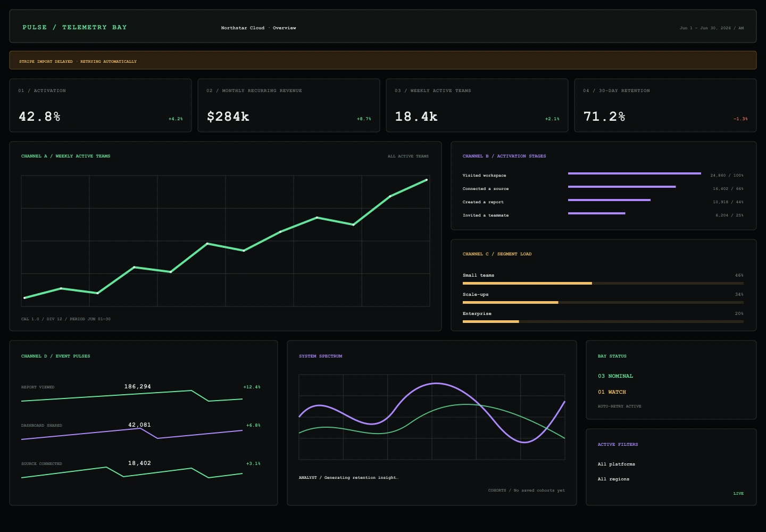766x532 pixels.
Task: Select the Source Connected event label
Action: pos(41,463)
